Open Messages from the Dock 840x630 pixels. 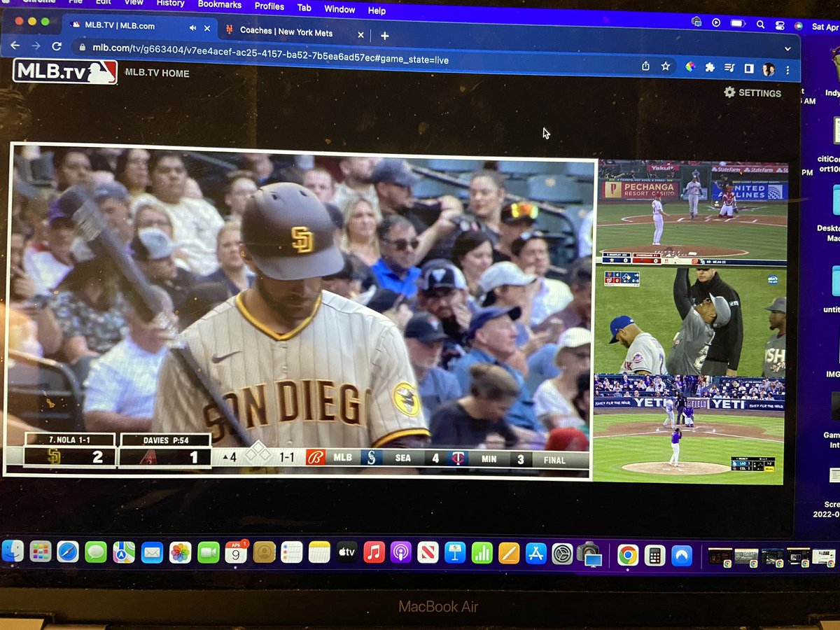(96, 552)
